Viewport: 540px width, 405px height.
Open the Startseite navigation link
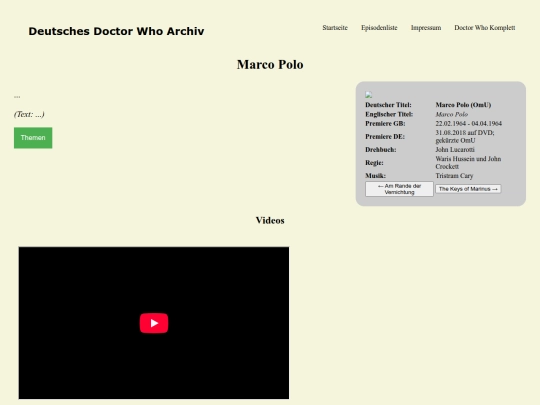tap(335, 28)
